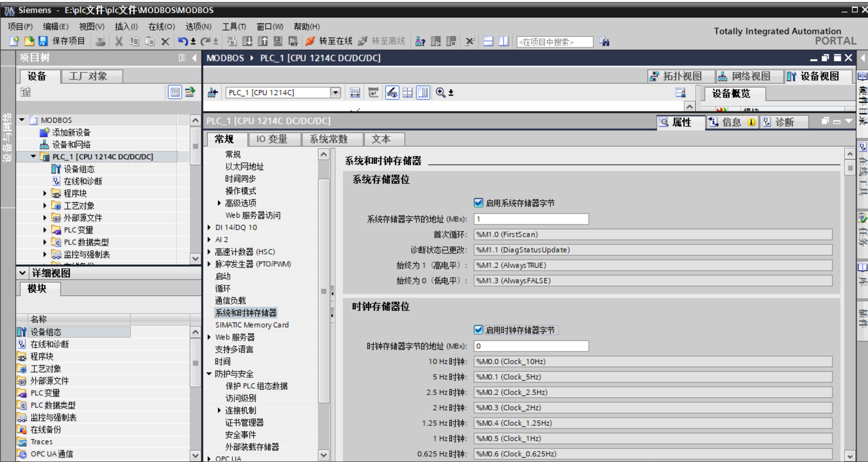Uncheck 启用系统存储器字节 checkbox
868x462 pixels.
click(478, 203)
